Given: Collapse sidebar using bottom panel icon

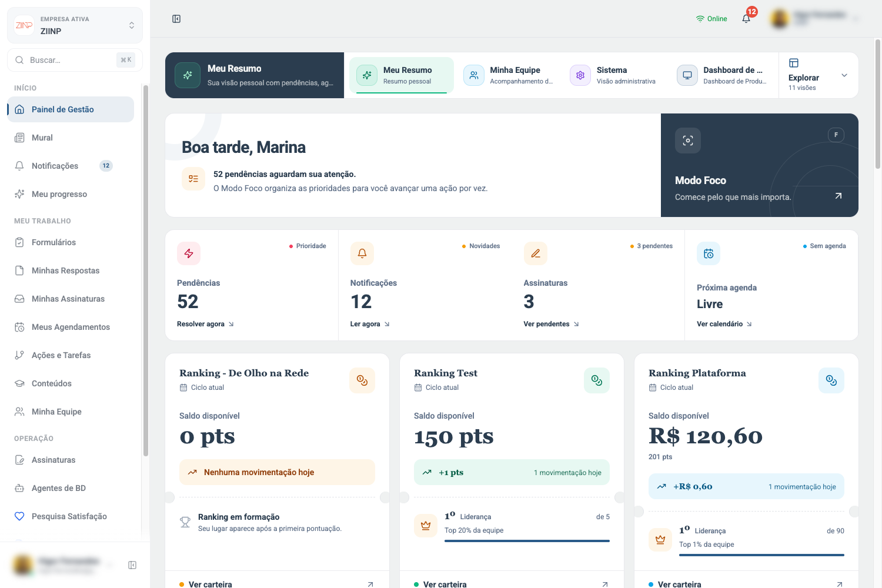Looking at the screenshot, I should (132, 565).
